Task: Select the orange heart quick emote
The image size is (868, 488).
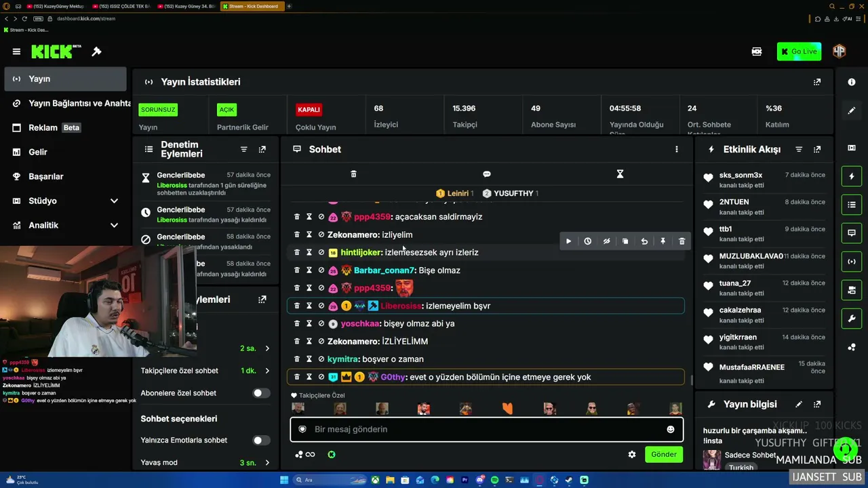Action: point(507,409)
